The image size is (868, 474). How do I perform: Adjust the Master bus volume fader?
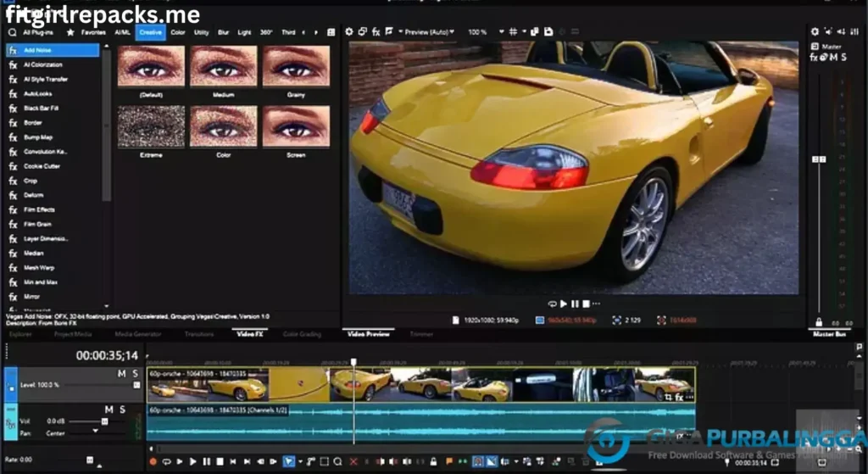820,159
